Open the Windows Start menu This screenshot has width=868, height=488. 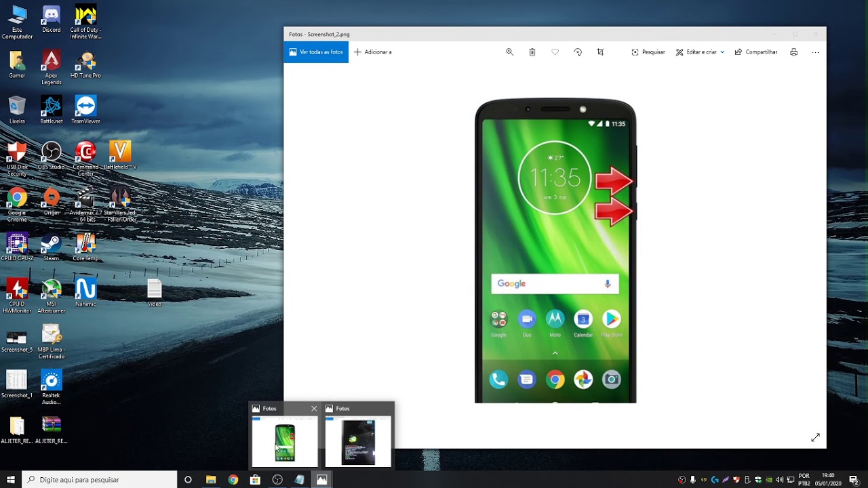(11, 479)
